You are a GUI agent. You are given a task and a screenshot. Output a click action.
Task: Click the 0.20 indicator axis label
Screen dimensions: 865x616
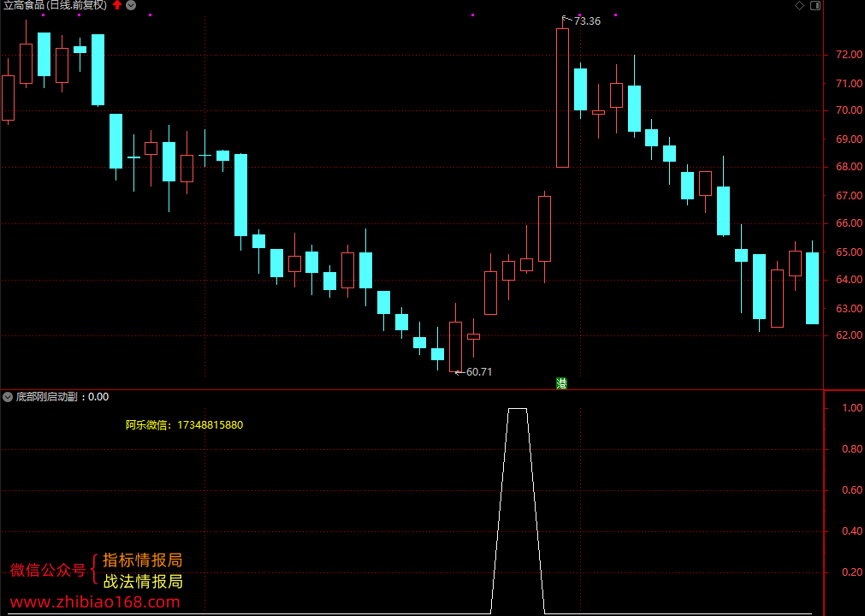tap(852, 572)
